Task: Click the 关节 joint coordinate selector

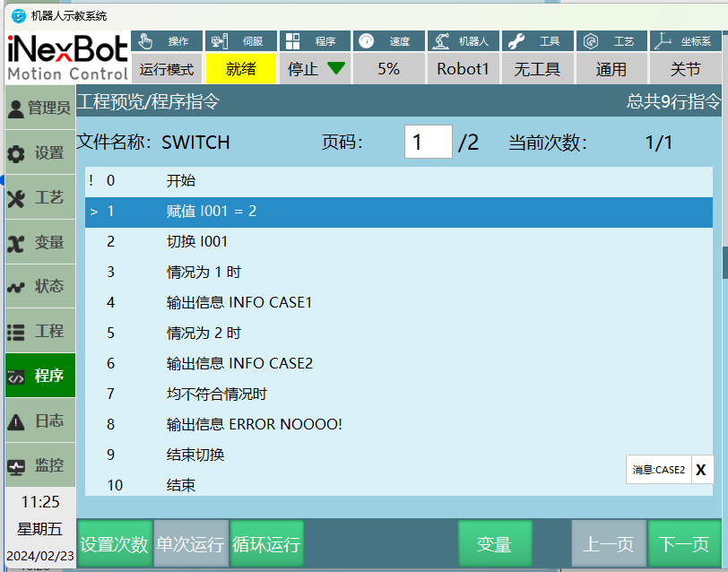Action: 686,69
